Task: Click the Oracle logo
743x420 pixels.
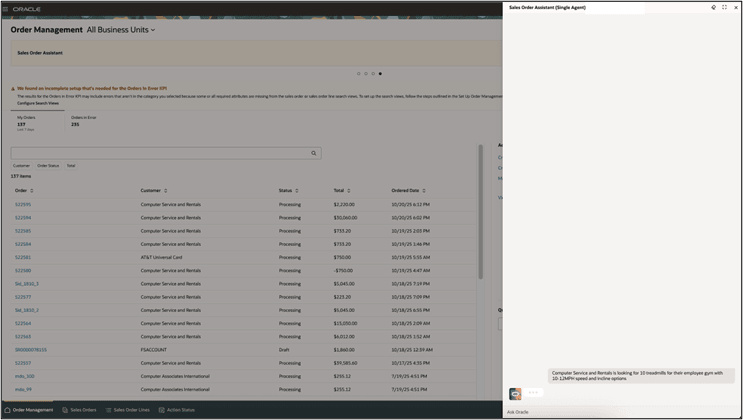Action: 27,9
